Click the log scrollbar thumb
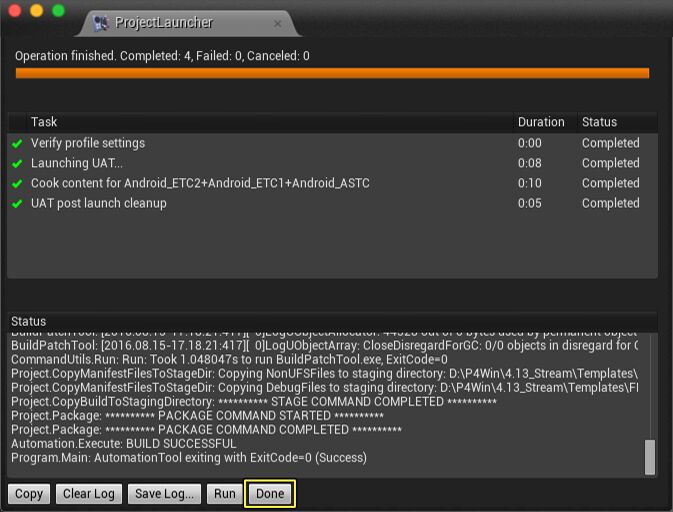 [650, 457]
